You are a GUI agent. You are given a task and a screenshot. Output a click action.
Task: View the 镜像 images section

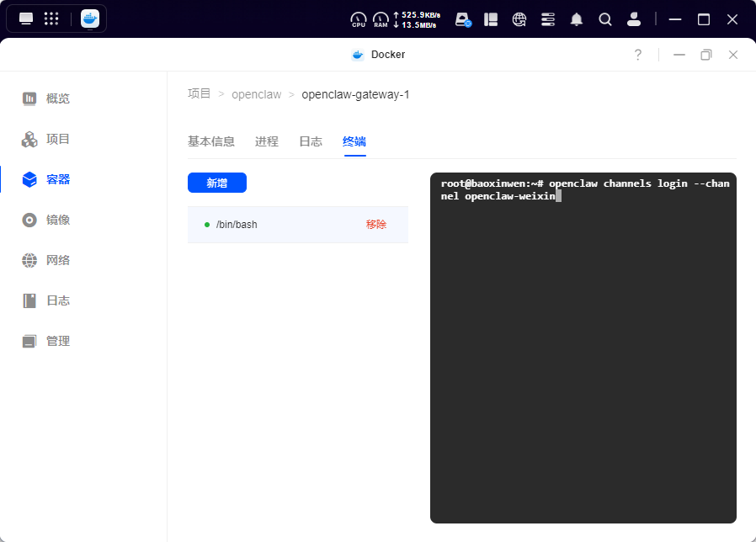(x=54, y=220)
